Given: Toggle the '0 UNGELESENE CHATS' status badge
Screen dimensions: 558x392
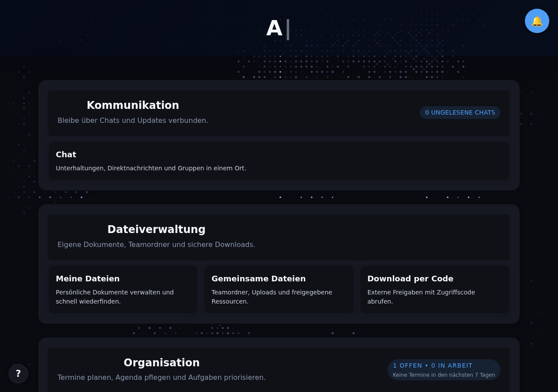Looking at the screenshot, I should (460, 112).
